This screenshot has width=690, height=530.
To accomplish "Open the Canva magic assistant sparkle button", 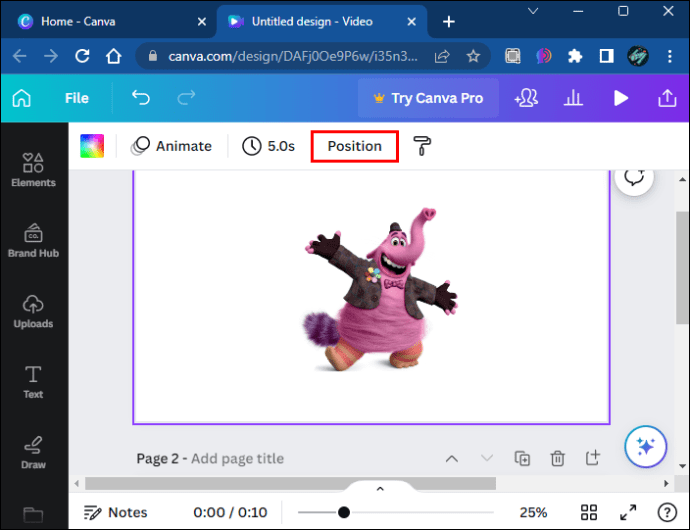I will point(646,446).
